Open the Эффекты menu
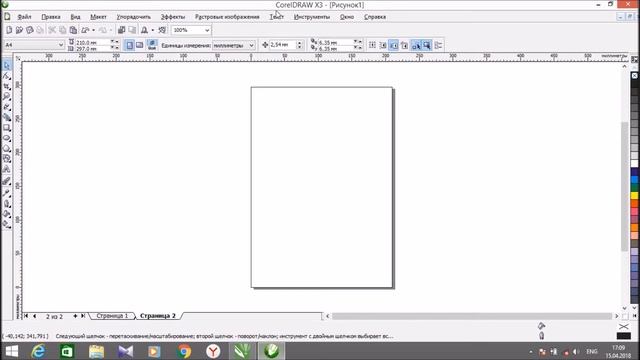Viewport: 640px width, 360px height. pos(173,17)
